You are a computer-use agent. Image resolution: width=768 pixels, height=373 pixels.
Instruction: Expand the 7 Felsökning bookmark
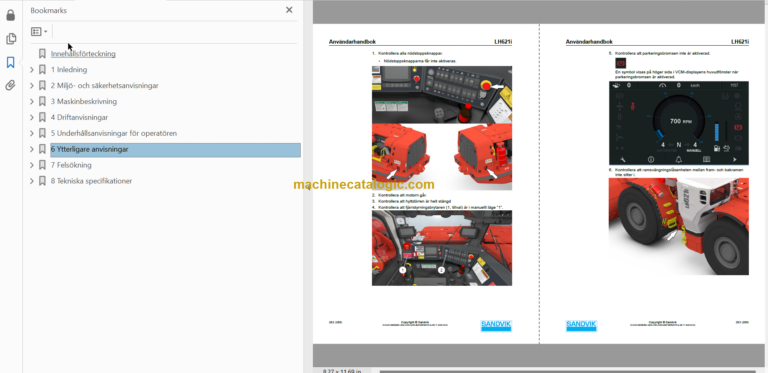(32, 165)
